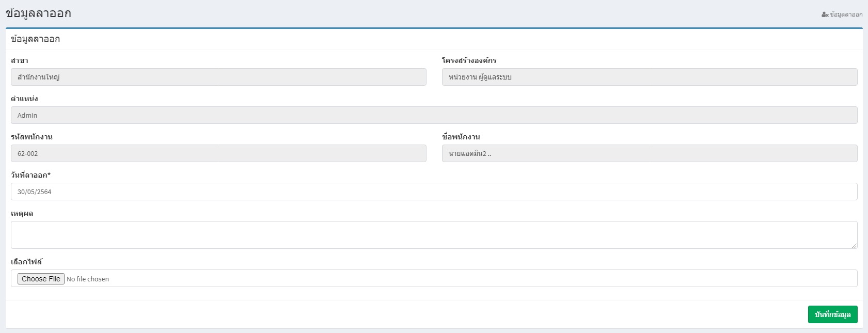Click the ตำแหน่ง field showing Admin
868x333 pixels.
pos(434,115)
